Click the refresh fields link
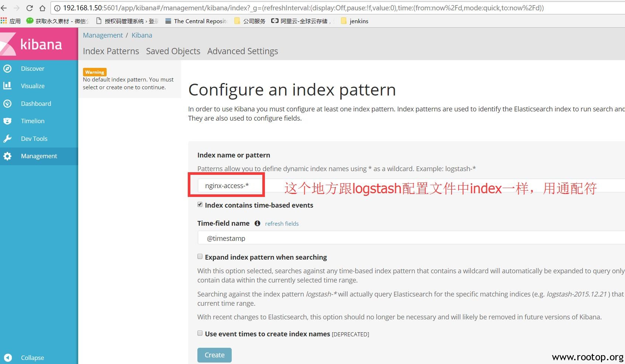Screen dimensions: 625x364 [282, 223]
